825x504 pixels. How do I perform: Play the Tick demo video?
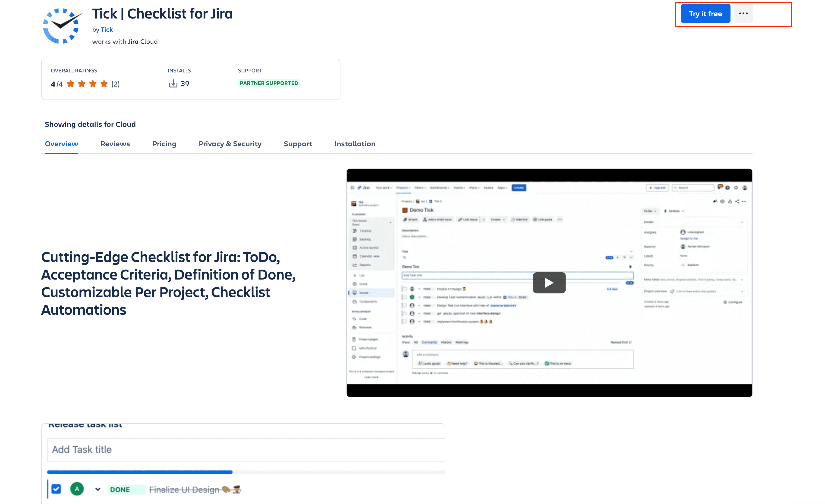[x=549, y=283]
